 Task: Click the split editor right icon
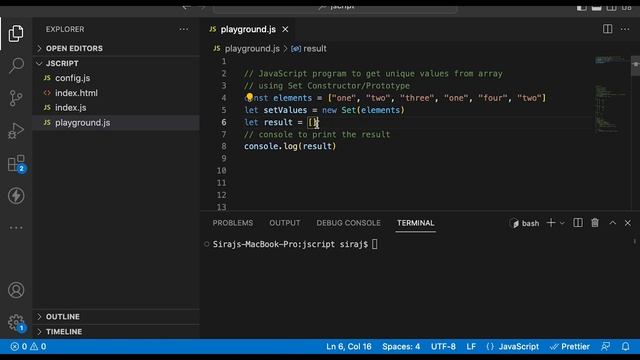pyautogui.click(x=607, y=29)
